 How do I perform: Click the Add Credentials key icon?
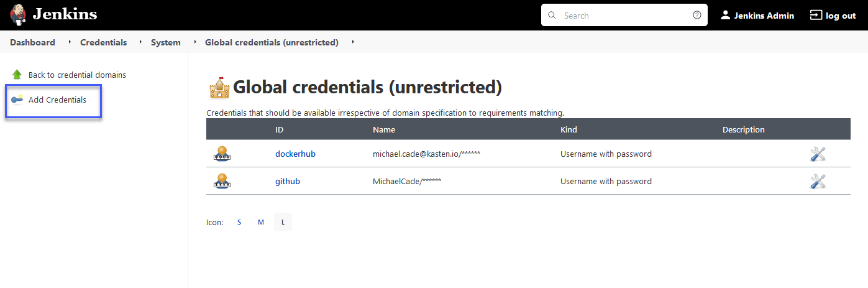(x=17, y=100)
